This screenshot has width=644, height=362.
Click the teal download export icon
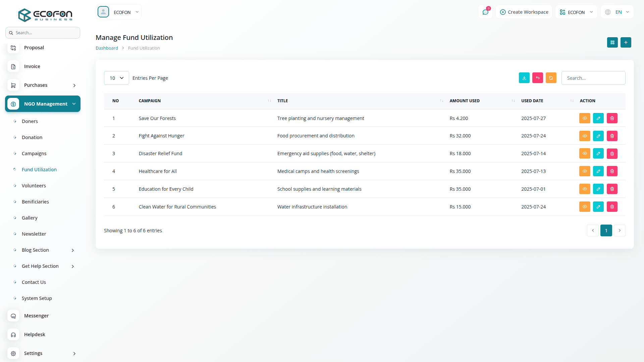point(524,78)
